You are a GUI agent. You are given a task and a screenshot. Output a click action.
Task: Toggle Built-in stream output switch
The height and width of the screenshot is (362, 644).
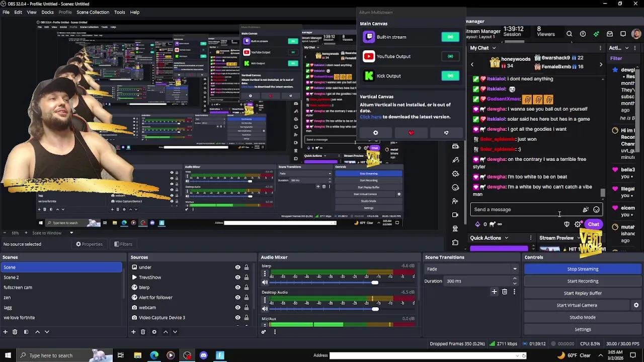450,37
